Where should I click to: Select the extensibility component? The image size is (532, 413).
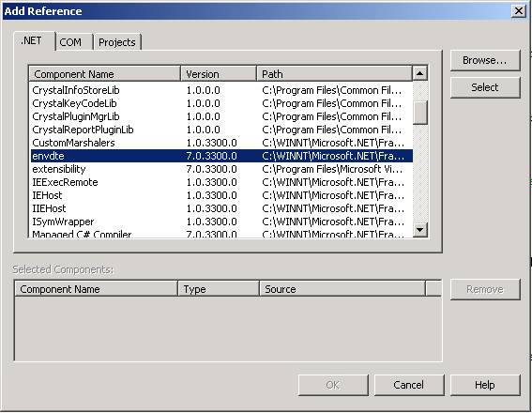[x=221, y=169]
